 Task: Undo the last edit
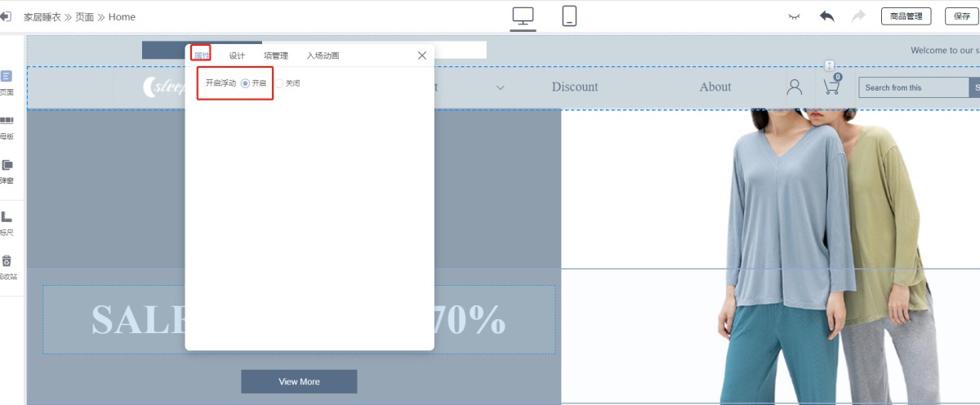pyautogui.click(x=827, y=16)
